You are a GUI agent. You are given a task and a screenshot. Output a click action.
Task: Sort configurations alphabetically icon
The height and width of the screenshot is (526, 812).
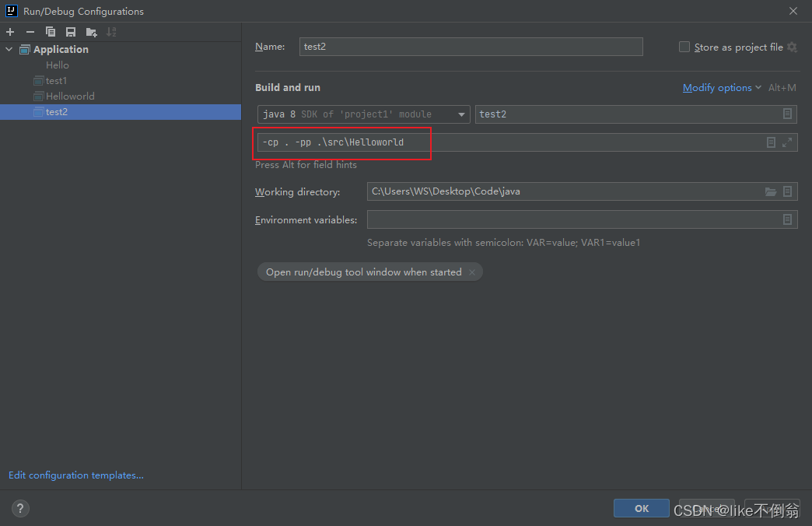coord(111,32)
